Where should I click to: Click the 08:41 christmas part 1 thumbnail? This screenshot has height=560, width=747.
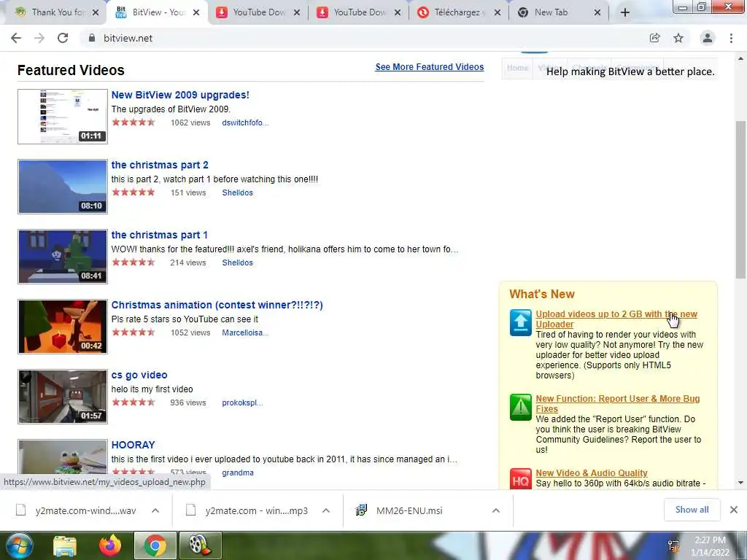[63, 257]
